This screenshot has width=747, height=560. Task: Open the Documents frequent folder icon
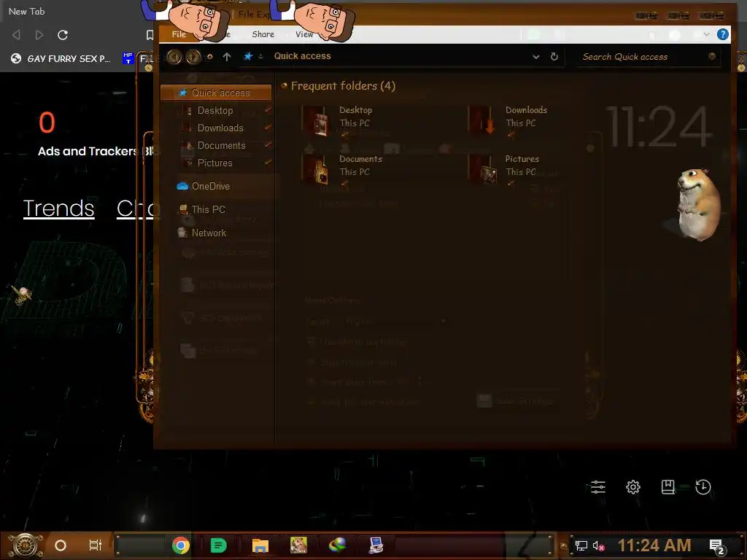(x=315, y=169)
